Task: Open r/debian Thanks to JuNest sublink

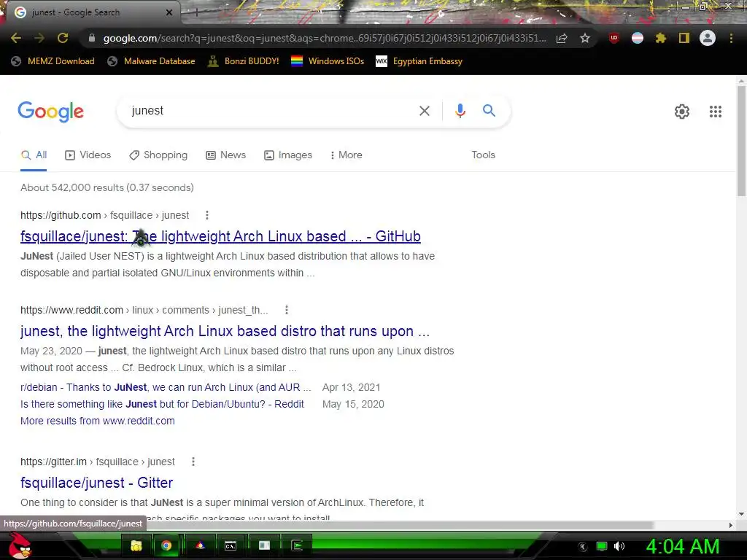Action: point(166,387)
